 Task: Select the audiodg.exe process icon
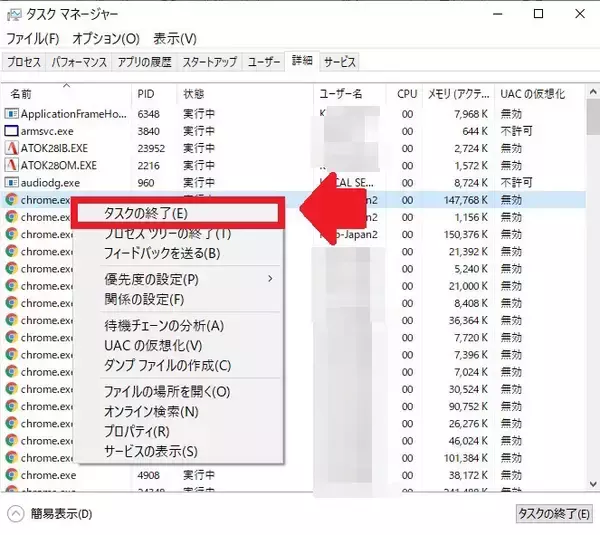click(12, 183)
